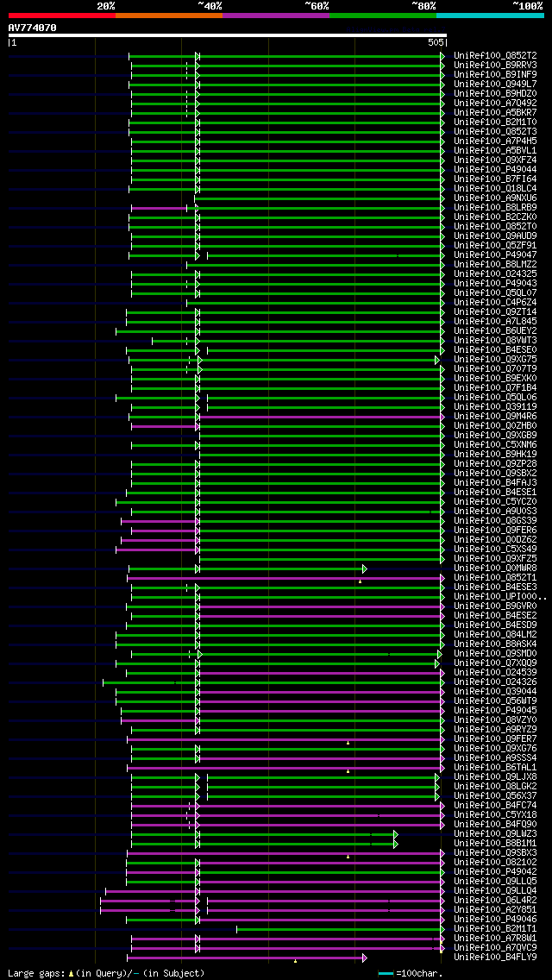
Task: Click the white query scale bar
Action: point(228,35)
